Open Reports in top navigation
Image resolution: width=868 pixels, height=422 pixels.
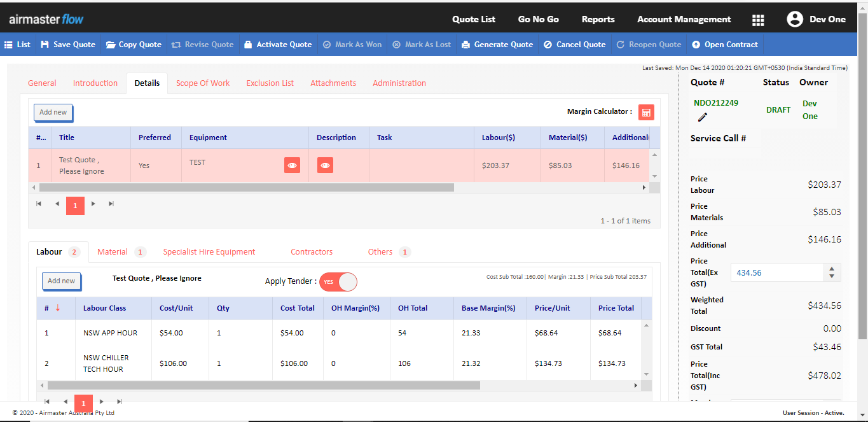coord(598,19)
